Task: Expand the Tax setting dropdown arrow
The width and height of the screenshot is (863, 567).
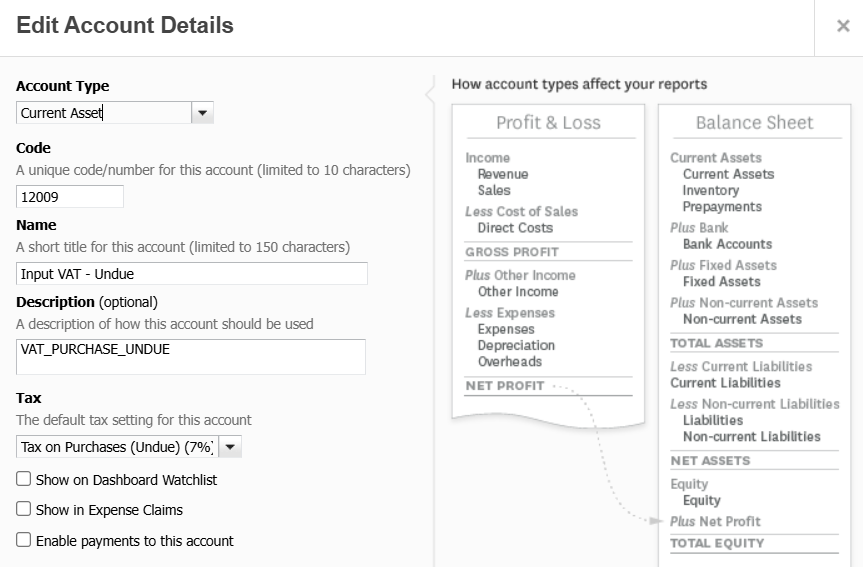Action: pyautogui.click(x=230, y=447)
